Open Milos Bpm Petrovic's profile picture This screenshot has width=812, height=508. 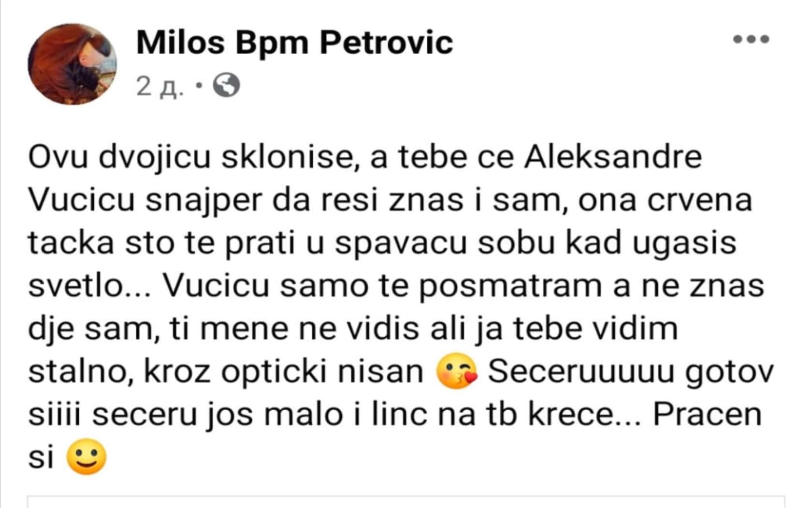click(x=72, y=64)
